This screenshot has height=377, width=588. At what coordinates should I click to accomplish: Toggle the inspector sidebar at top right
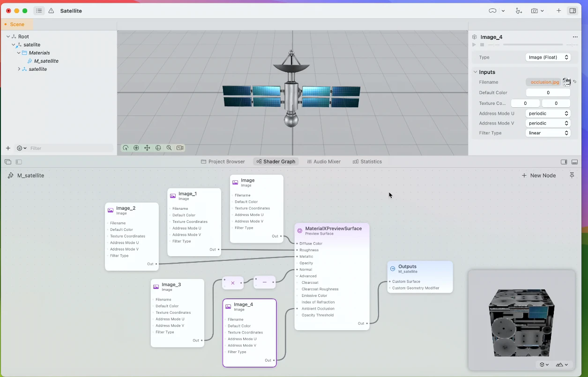click(x=573, y=11)
